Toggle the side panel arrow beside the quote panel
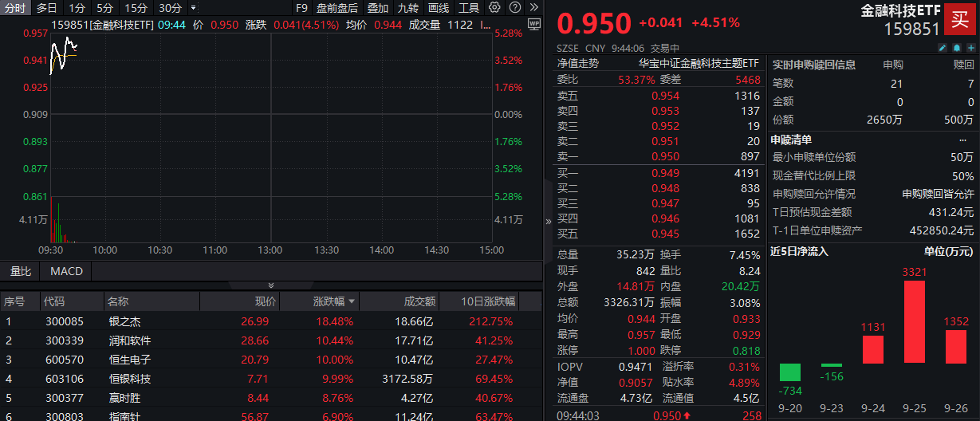Screen dimensions: 980x421 coord(548,221)
